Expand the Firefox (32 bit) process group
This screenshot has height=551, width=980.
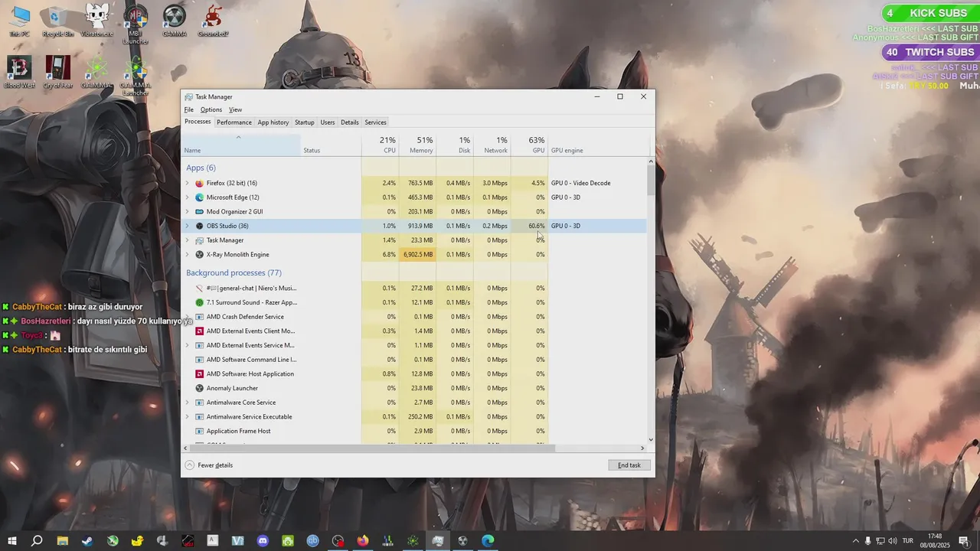187,183
